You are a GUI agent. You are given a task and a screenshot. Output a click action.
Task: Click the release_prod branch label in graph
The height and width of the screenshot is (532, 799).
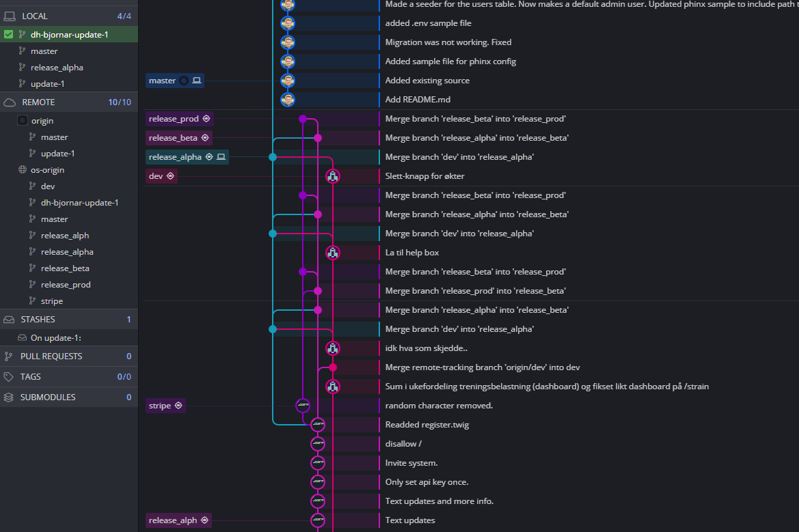[179, 119]
